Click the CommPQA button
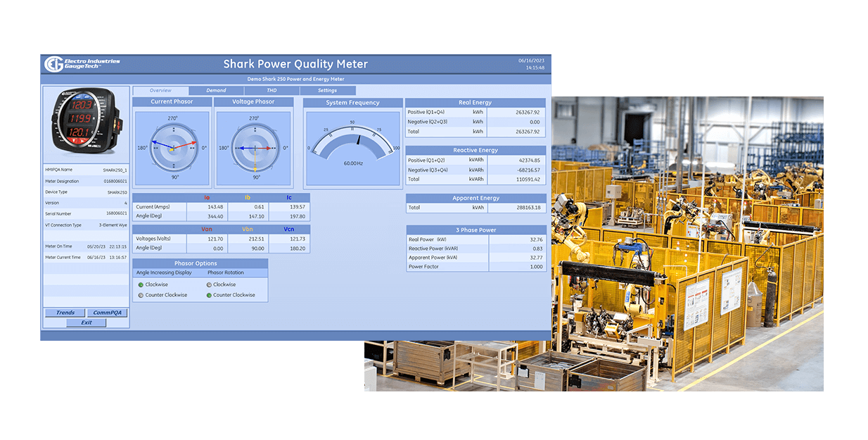The image size is (868, 440). pos(107,313)
